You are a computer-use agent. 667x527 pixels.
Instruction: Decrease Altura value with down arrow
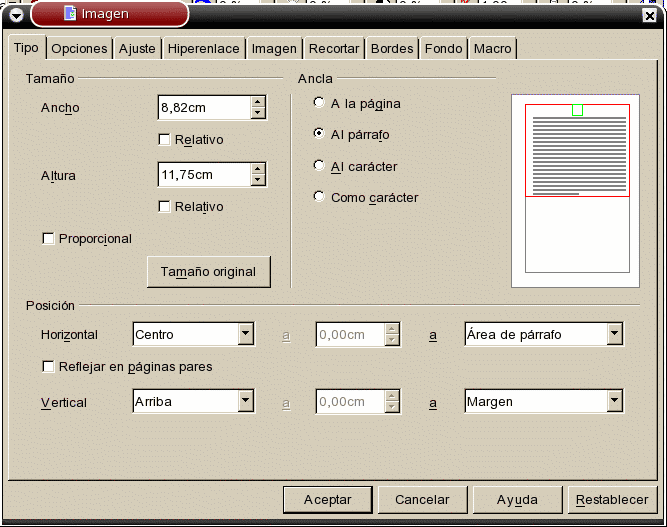258,181
